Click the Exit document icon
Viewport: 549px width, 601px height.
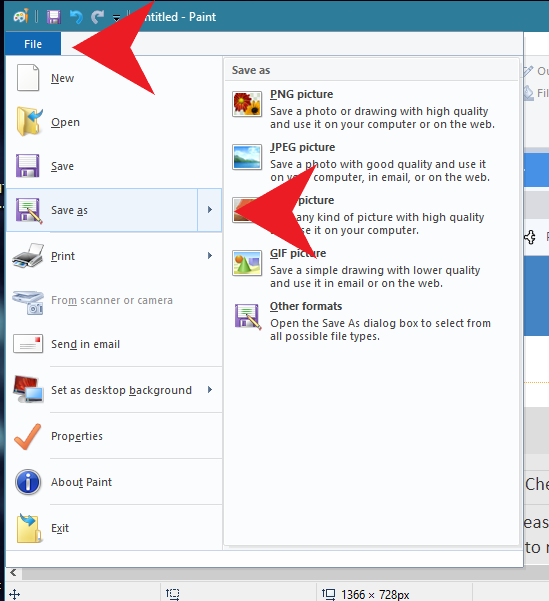coord(29,528)
